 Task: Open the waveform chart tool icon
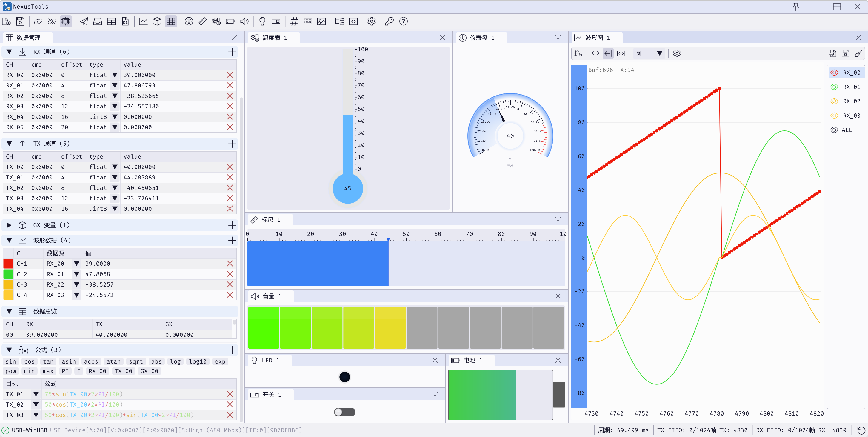pyautogui.click(x=143, y=21)
